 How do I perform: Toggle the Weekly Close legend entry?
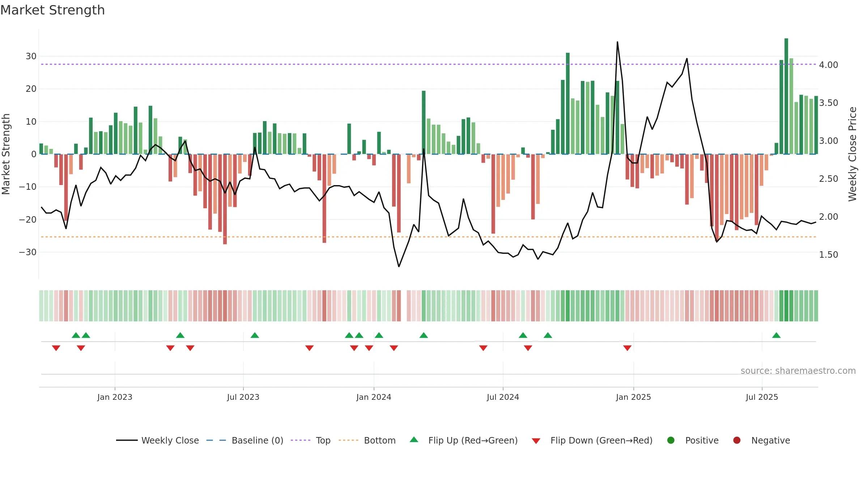click(x=158, y=440)
